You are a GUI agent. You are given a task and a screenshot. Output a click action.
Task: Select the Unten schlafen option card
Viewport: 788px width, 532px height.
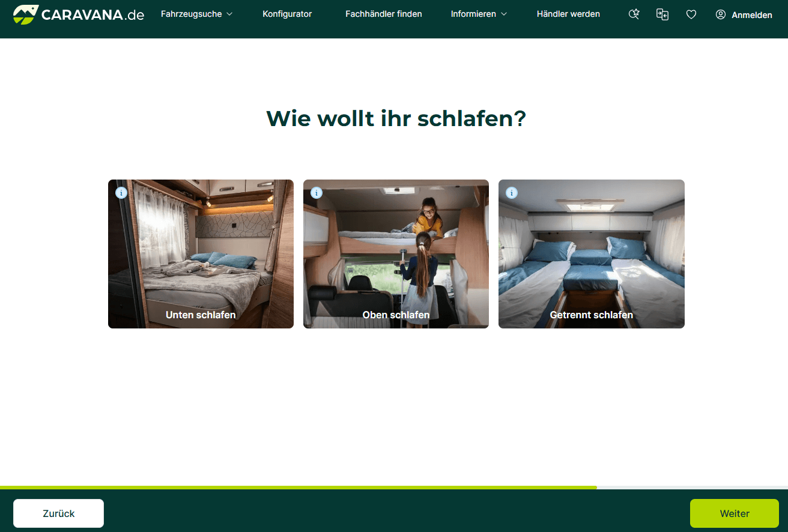point(201,254)
